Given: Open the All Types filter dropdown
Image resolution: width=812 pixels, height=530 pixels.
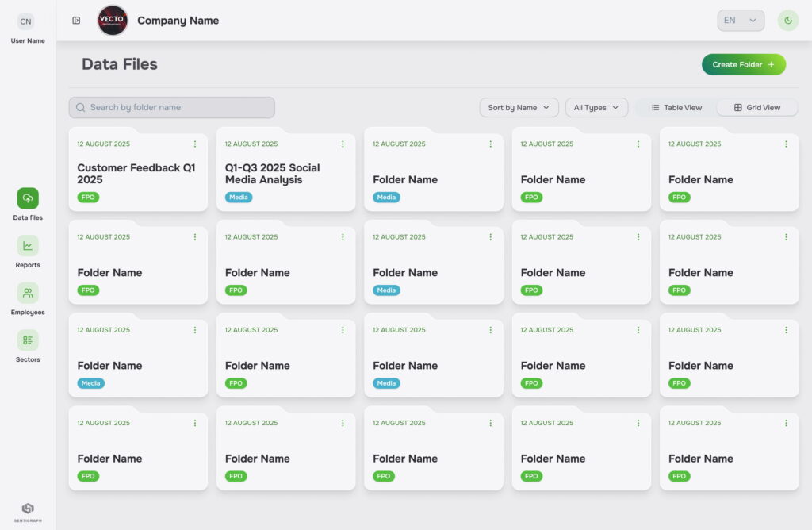Looking at the screenshot, I should [596, 108].
